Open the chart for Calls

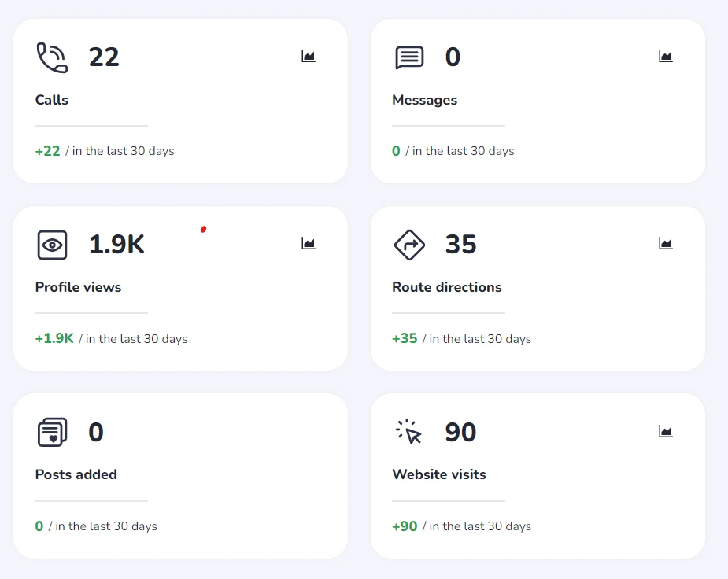tap(309, 57)
